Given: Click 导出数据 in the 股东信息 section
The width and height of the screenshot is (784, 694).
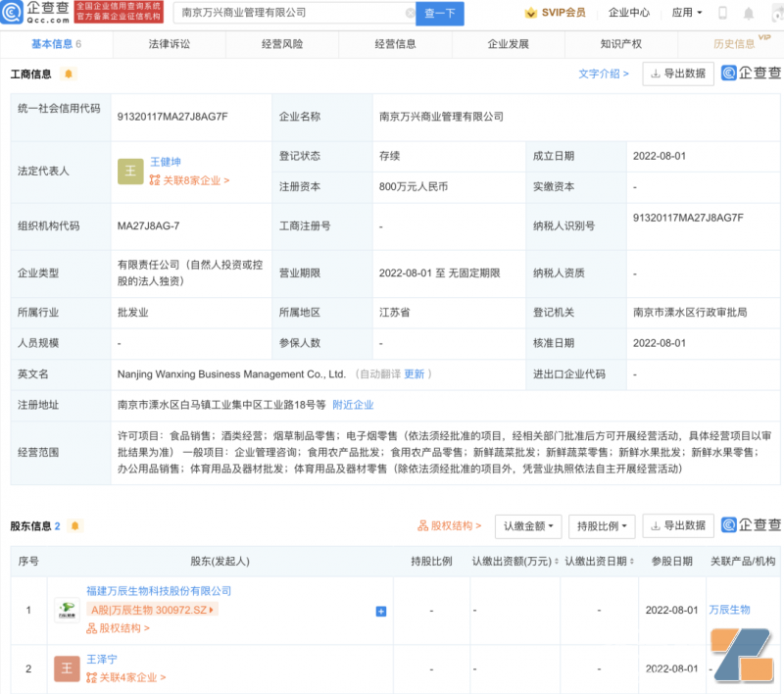Looking at the screenshot, I should (x=677, y=525).
